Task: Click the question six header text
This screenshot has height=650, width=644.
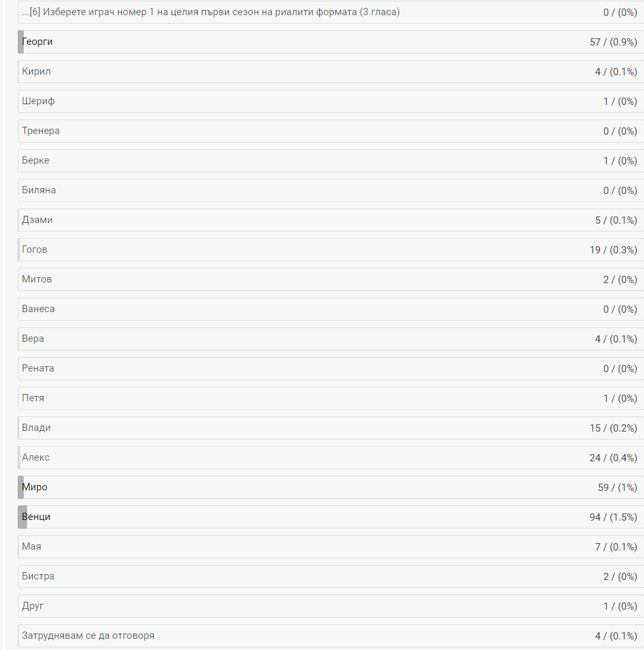Action: [210, 12]
